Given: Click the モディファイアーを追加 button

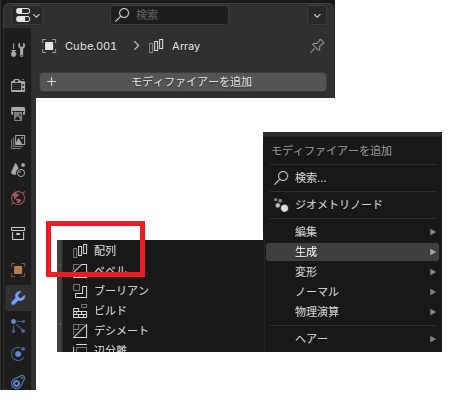Looking at the screenshot, I should coord(183,82).
